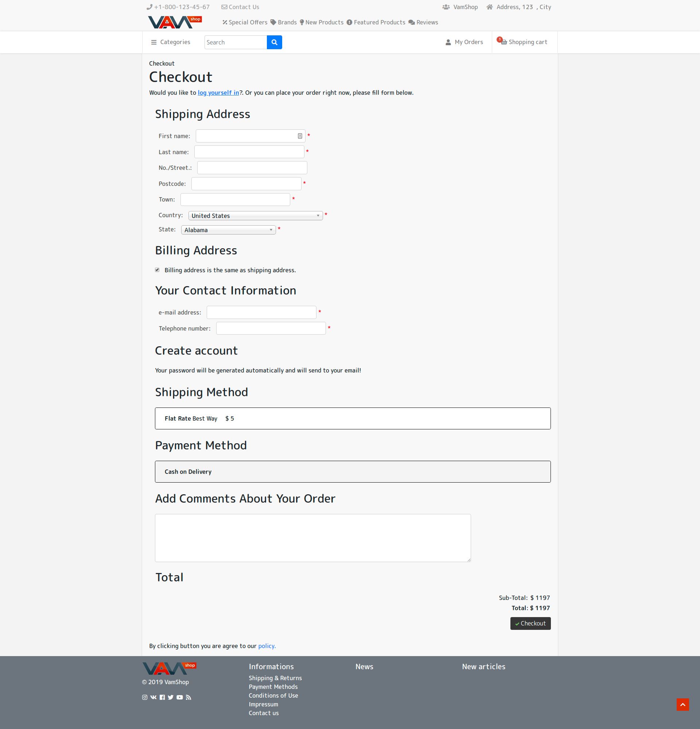Open Featured Products in top menu
700x729 pixels.
[376, 22]
